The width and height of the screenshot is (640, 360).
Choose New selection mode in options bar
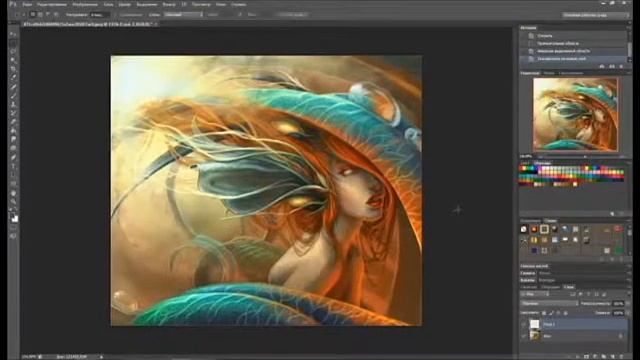(33, 14)
